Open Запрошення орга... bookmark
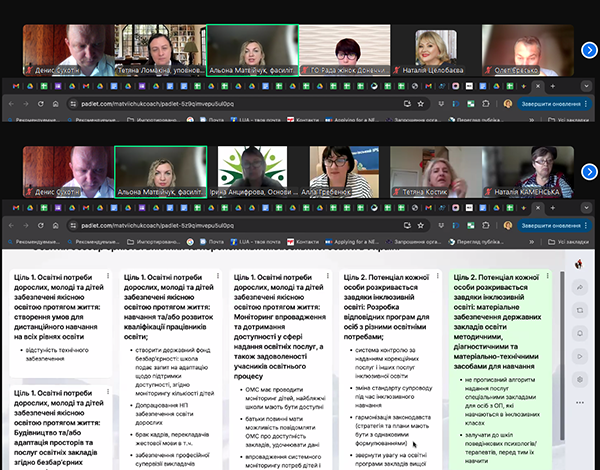 [x=413, y=242]
